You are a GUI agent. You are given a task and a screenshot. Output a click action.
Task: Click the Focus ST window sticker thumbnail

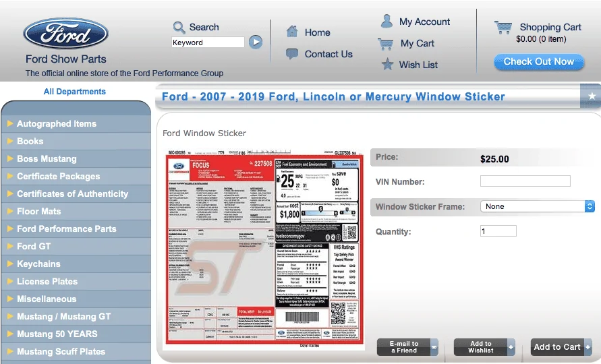264,249
